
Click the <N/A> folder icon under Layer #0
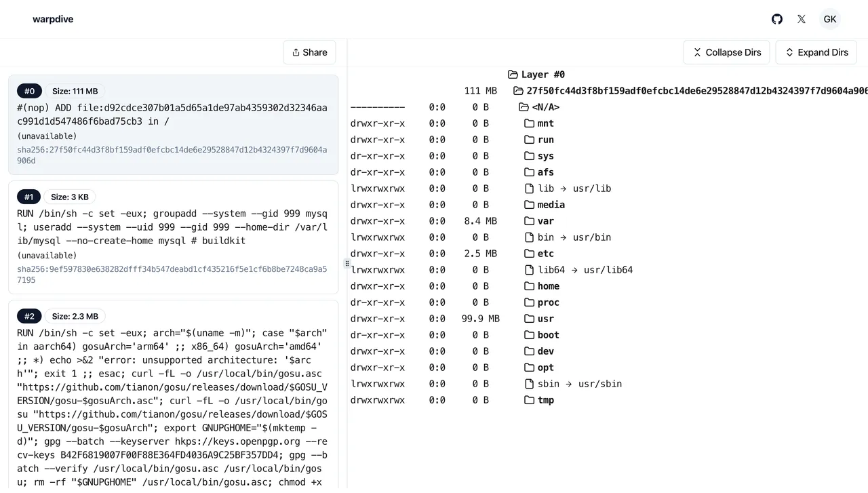click(524, 106)
